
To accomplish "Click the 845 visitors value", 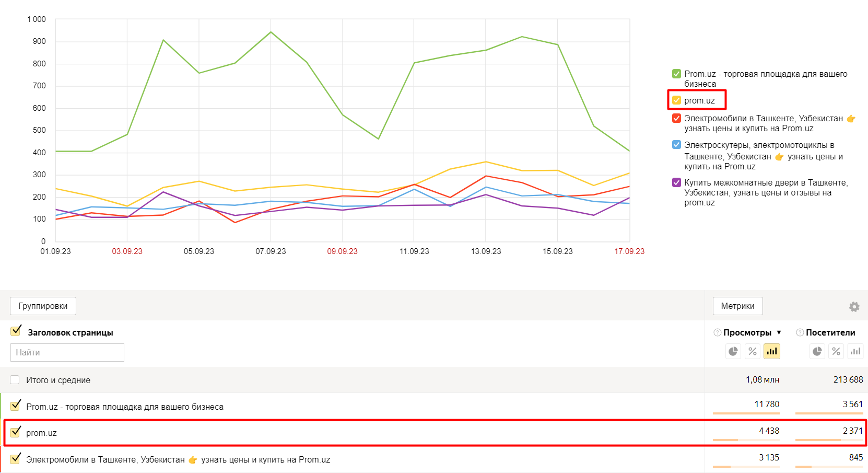I will pyautogui.click(x=856, y=458).
